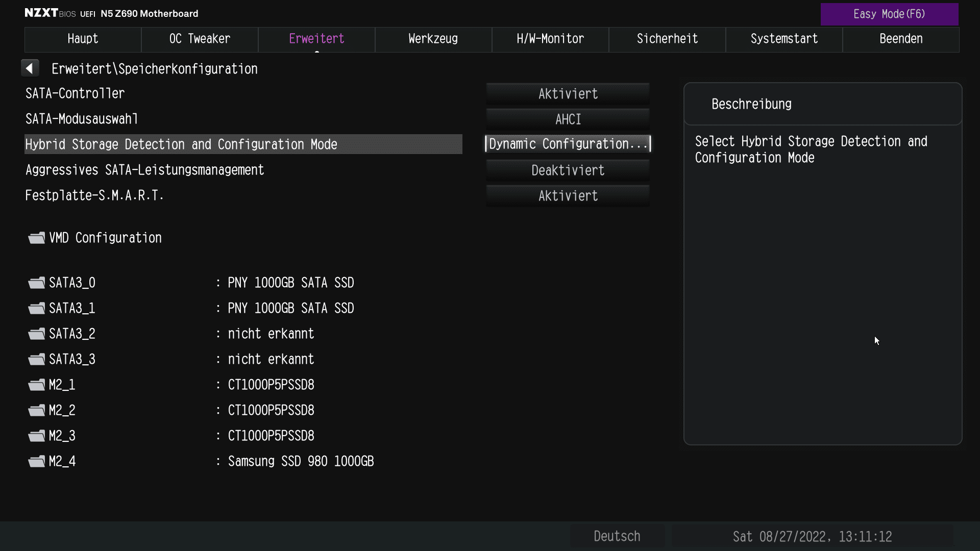980x551 pixels.
Task: Click CT1000P5PSSD8 value for M2_3
Action: [271, 436]
